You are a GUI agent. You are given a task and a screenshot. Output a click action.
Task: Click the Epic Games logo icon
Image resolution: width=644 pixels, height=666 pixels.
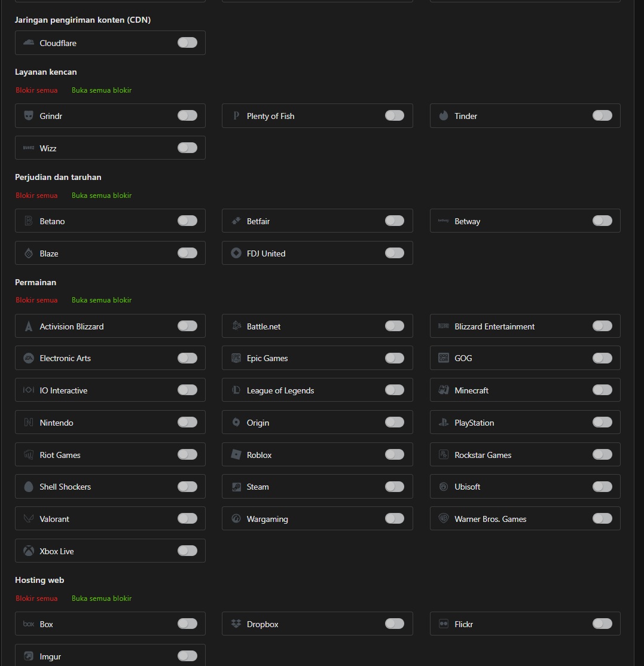pyautogui.click(x=236, y=358)
